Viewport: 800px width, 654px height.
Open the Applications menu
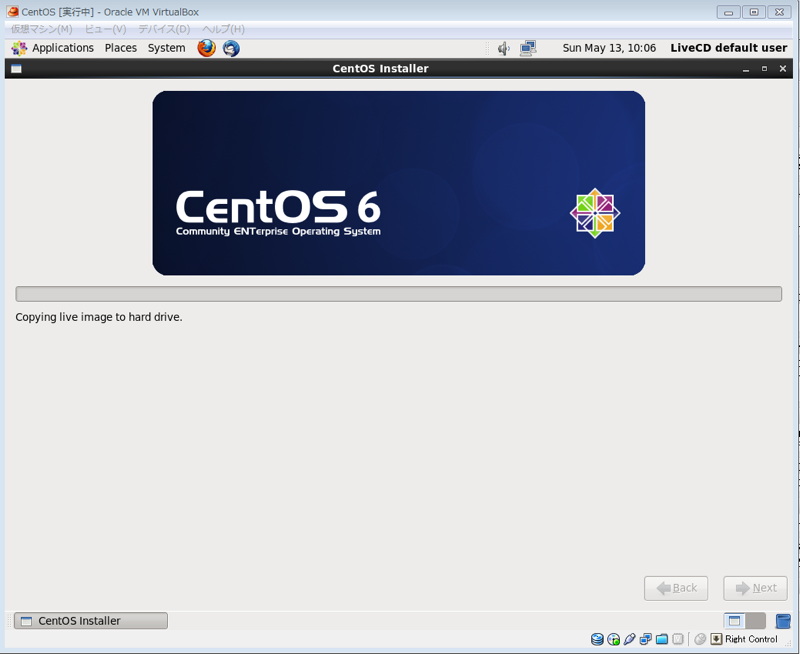pyautogui.click(x=63, y=48)
